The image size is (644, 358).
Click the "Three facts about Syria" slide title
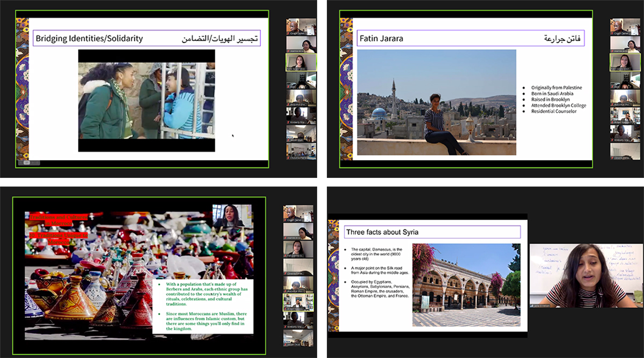pyautogui.click(x=382, y=232)
